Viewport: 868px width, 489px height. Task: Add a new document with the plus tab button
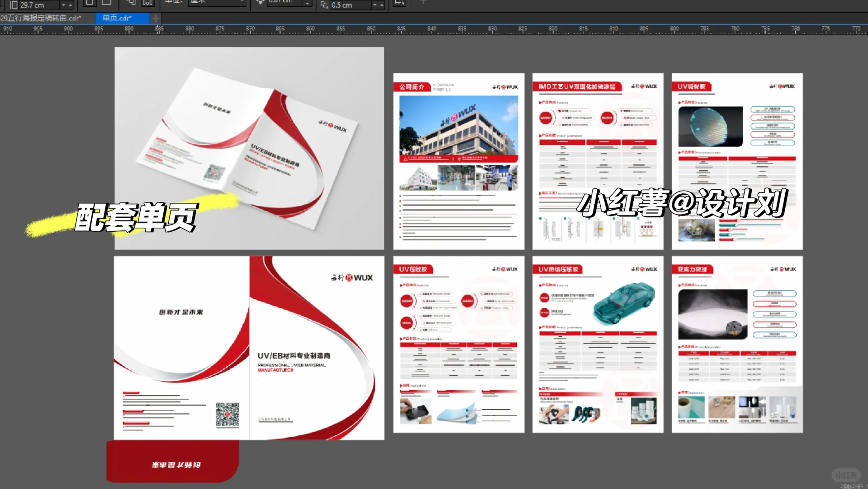[x=155, y=18]
